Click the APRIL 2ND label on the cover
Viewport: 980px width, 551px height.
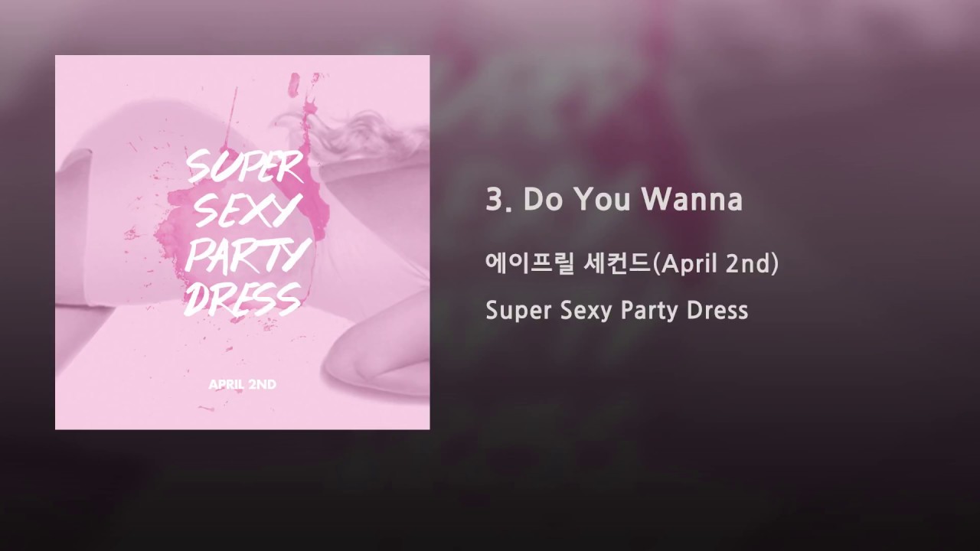pyautogui.click(x=242, y=385)
